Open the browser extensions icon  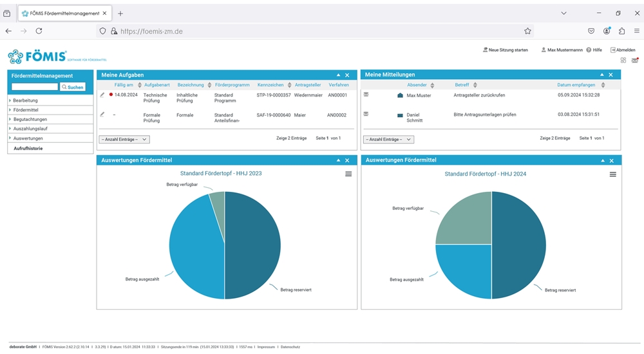622,31
